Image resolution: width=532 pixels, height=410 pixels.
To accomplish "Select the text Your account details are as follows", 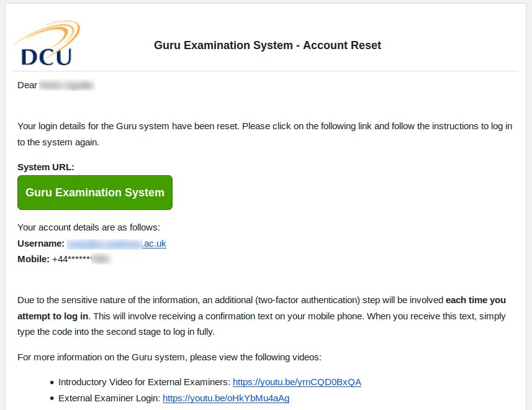I will tap(87, 227).
